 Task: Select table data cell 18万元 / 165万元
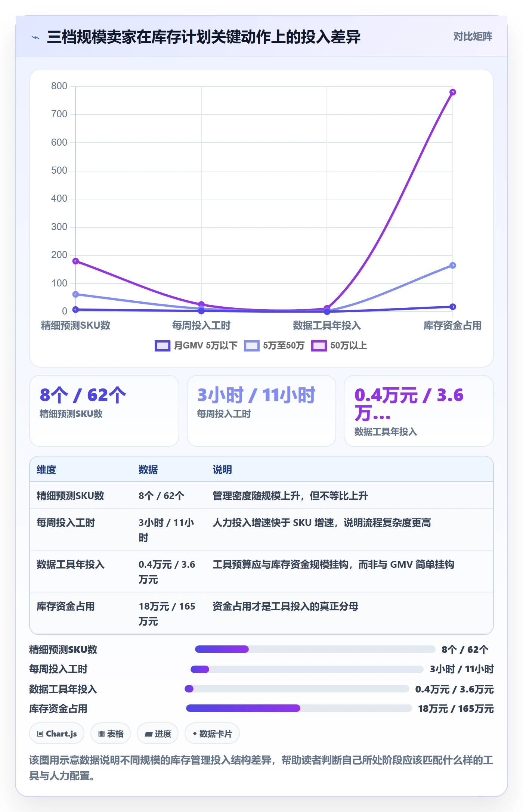[167, 614]
